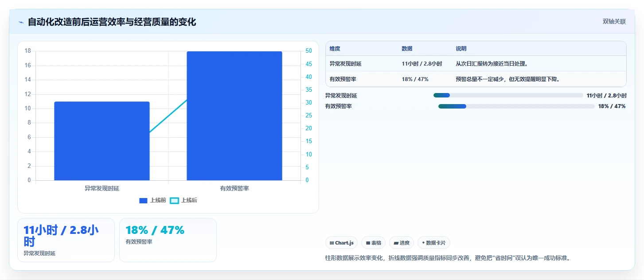Viewport: 644px width, 280px height.
Task: Click the teal line in the chart
Action: click(x=168, y=116)
